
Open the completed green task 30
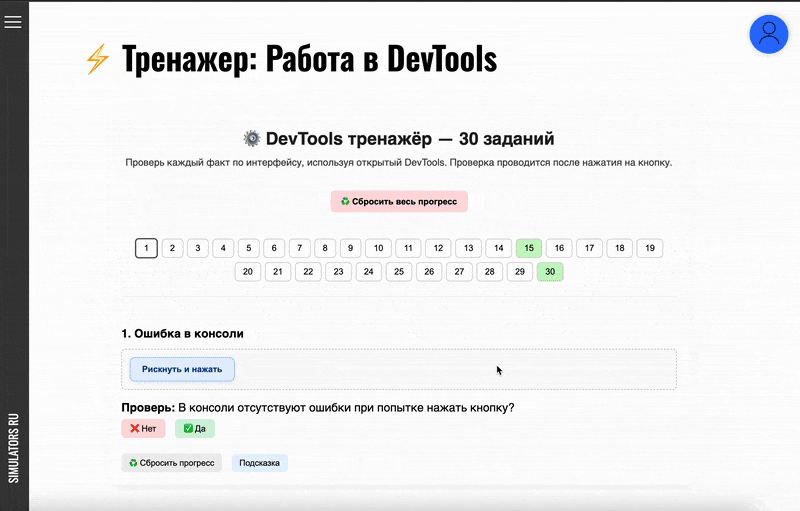point(550,272)
